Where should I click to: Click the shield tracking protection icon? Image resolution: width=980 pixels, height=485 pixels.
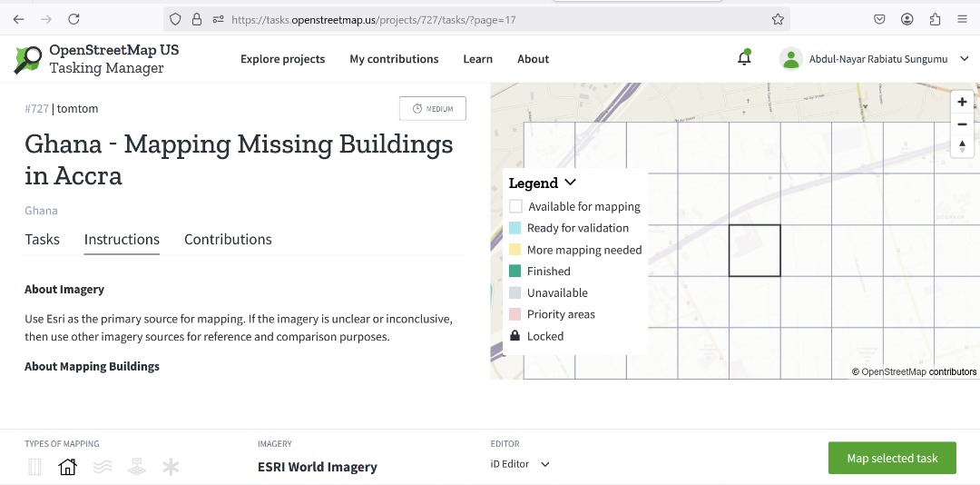point(176,19)
